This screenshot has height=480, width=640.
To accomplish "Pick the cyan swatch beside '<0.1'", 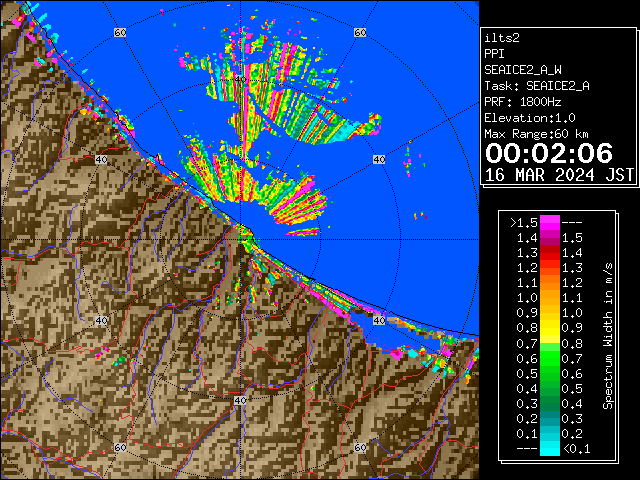I will [550, 448].
